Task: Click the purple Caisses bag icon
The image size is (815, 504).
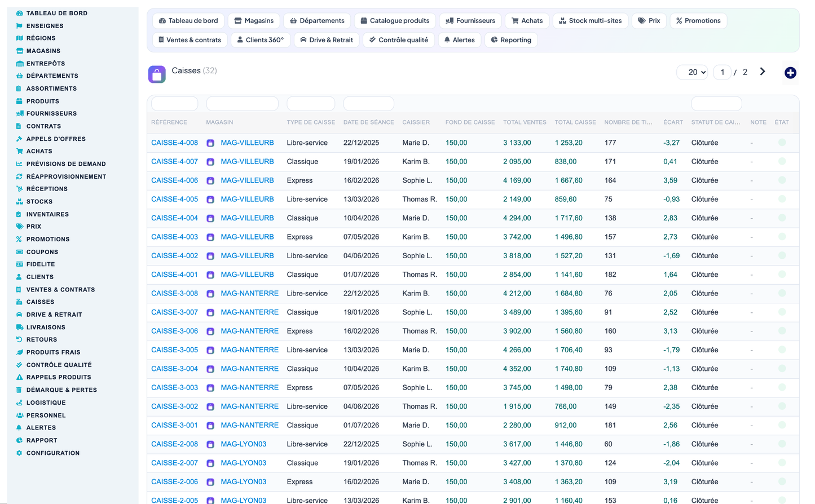Action: tap(157, 74)
